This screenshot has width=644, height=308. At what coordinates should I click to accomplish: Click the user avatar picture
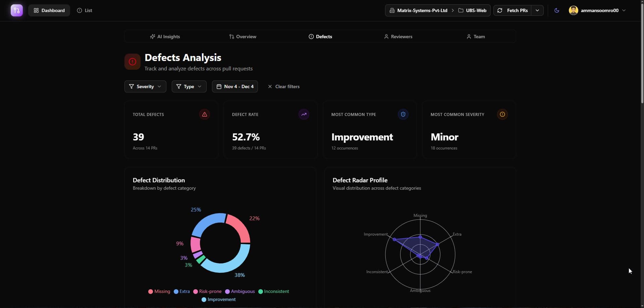click(x=573, y=10)
